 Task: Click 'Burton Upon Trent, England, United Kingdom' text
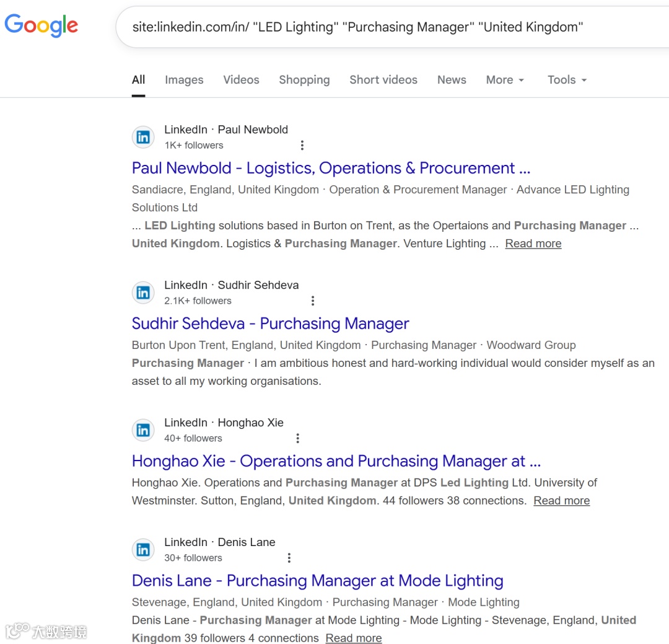(246, 345)
